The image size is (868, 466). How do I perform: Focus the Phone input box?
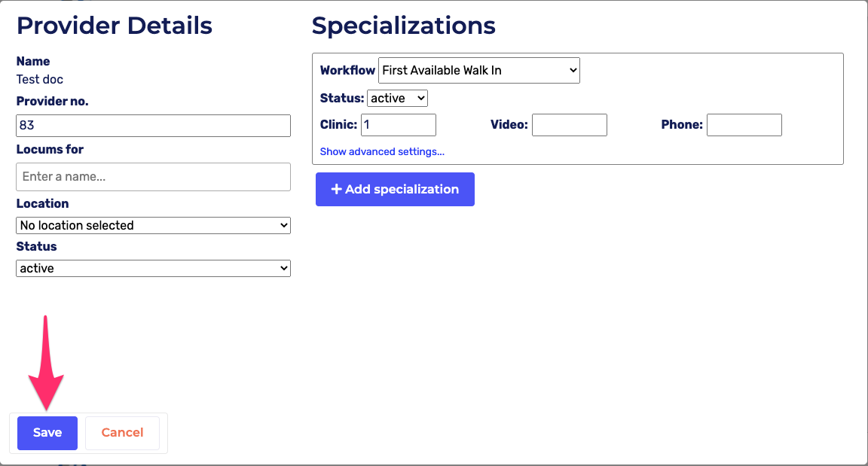[x=744, y=125]
